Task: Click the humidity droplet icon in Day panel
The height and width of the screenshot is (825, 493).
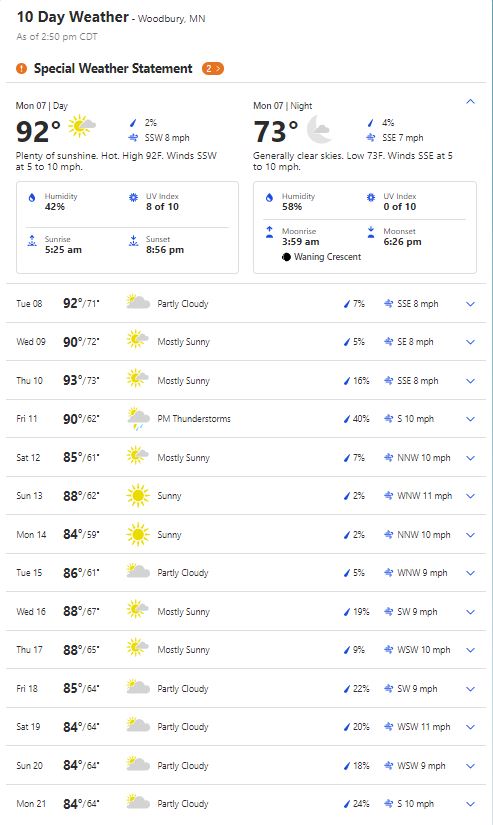Action: (x=32, y=198)
